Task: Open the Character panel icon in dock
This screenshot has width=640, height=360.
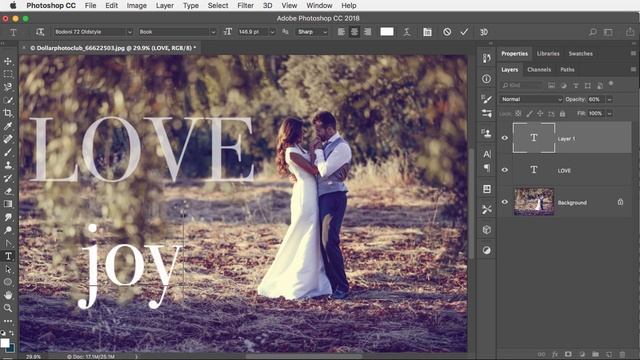Action: coord(487,154)
